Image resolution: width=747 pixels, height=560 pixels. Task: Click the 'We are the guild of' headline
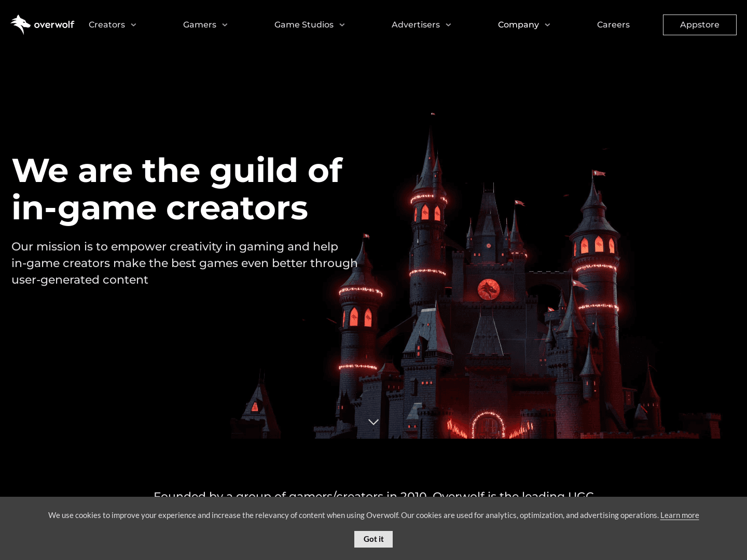177,189
